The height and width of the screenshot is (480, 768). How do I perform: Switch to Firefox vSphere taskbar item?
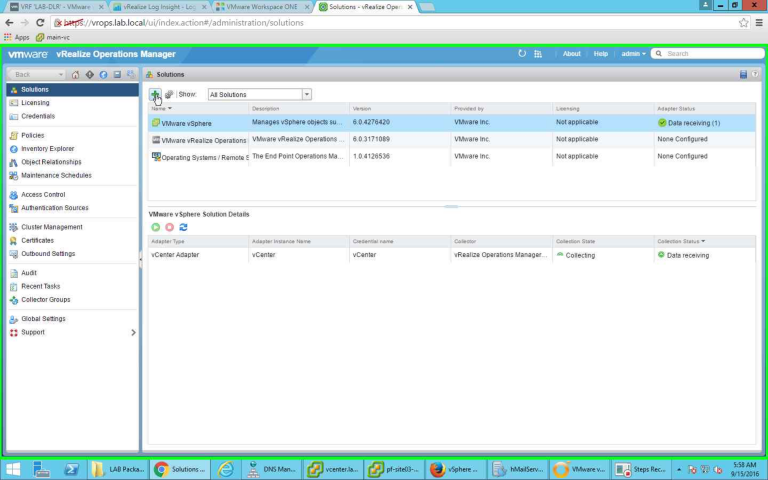456,469
